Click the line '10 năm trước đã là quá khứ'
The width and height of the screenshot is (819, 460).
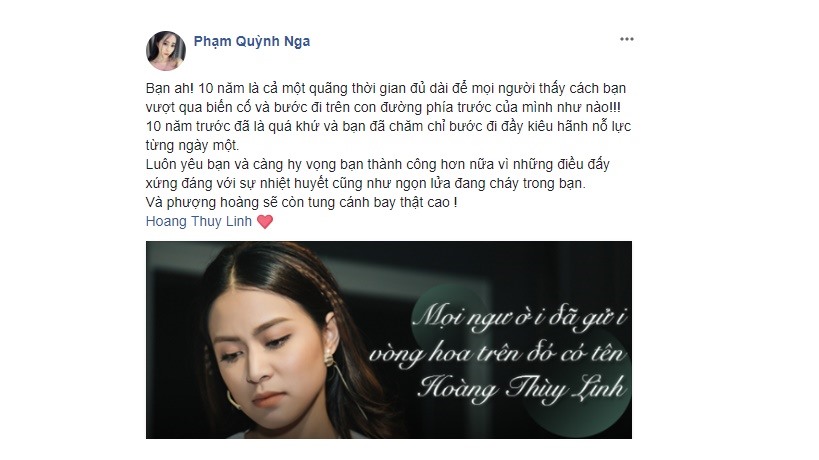pyautogui.click(x=388, y=126)
